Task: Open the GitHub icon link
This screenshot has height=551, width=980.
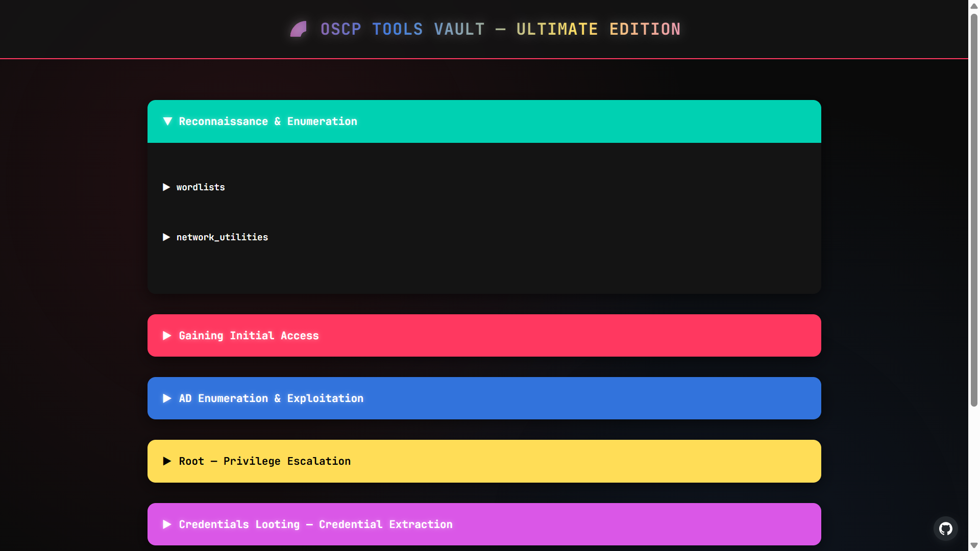Action: 945,529
